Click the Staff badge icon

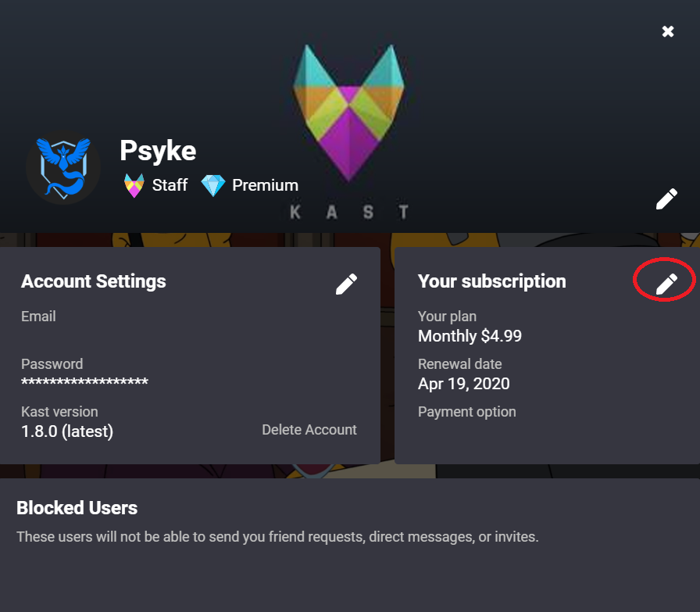pos(134,185)
